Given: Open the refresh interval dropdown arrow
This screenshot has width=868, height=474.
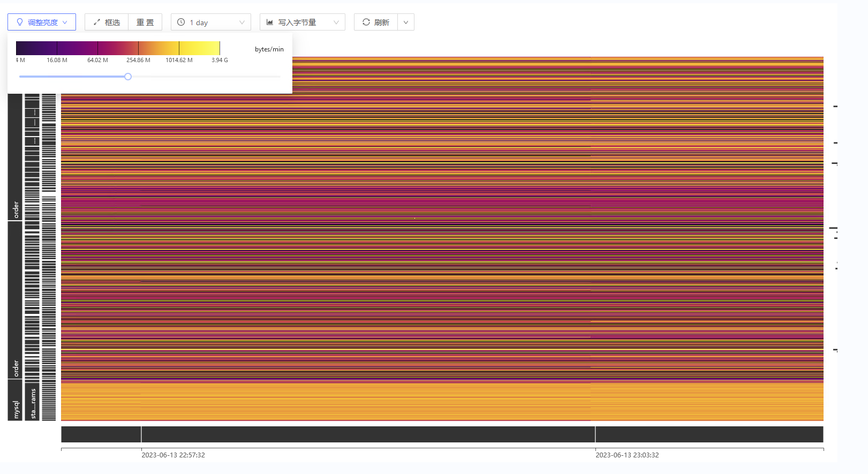Looking at the screenshot, I should (x=406, y=22).
